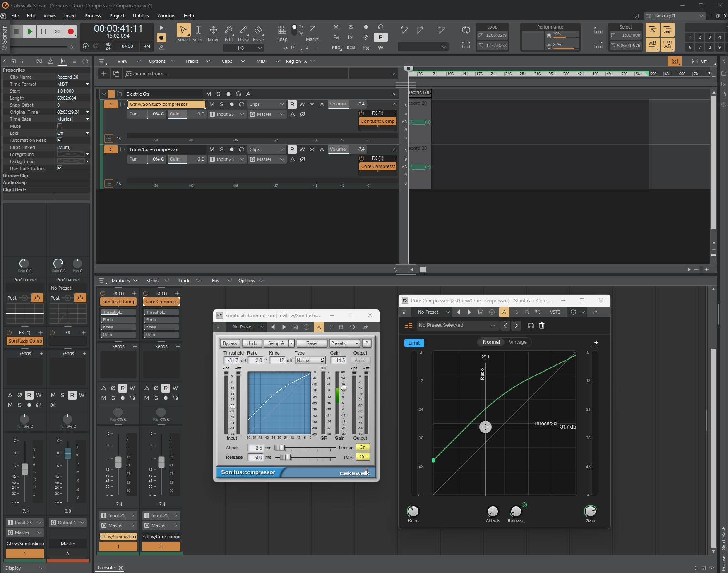The image size is (728, 573).
Task: Start playback with the Play button
Action: pyautogui.click(x=29, y=31)
